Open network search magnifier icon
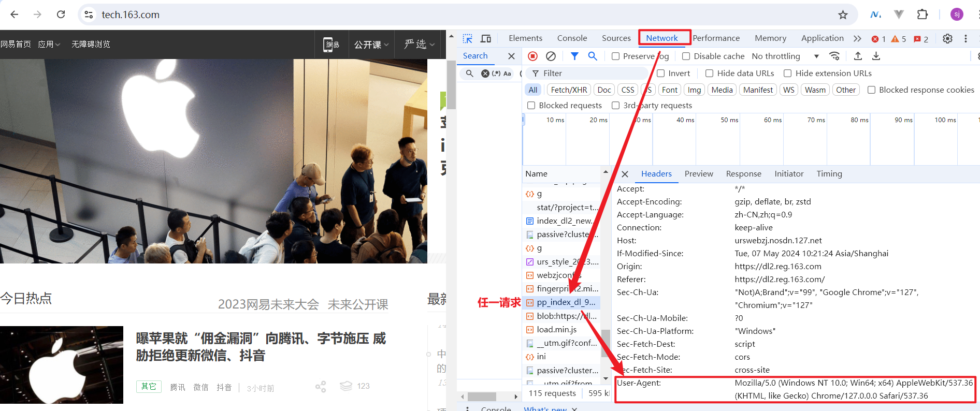 point(593,56)
